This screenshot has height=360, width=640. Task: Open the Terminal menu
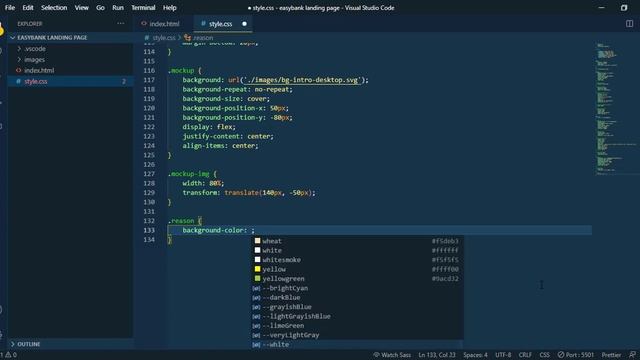[143, 8]
